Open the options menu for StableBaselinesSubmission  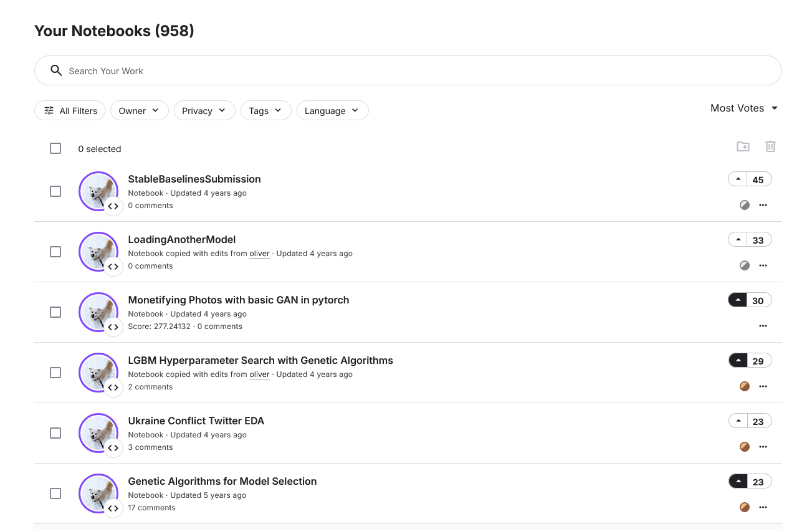click(763, 205)
